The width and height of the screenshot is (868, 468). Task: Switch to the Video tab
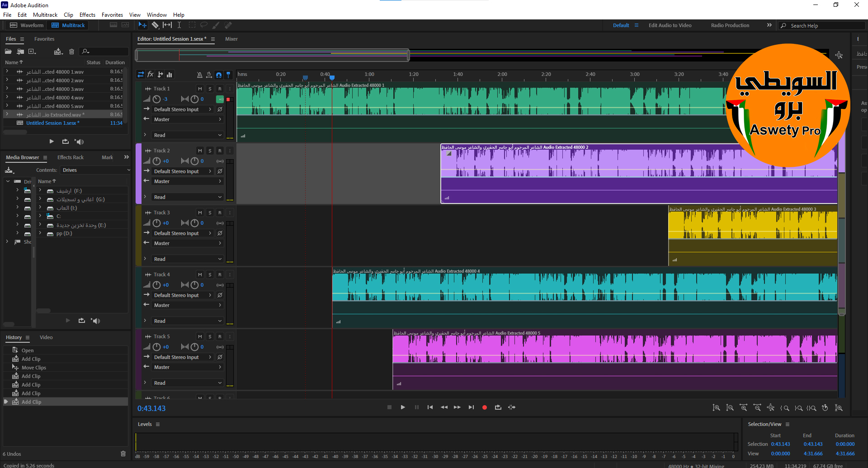tap(46, 337)
